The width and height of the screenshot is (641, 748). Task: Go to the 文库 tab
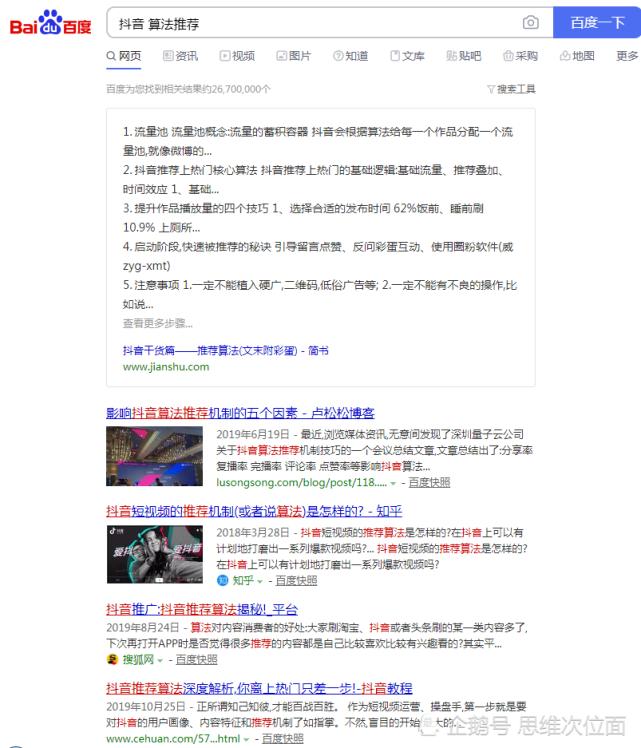pyautogui.click(x=407, y=56)
